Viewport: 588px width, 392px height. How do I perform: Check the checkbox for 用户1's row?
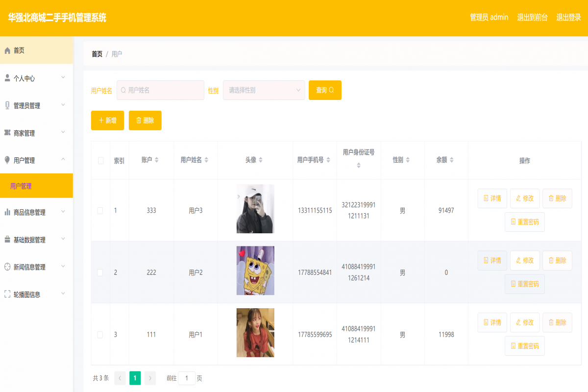100,335
